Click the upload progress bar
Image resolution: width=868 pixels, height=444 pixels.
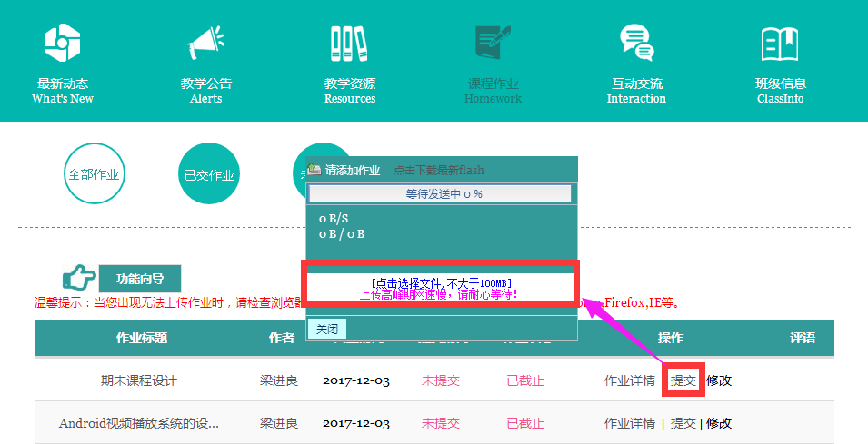pos(439,193)
